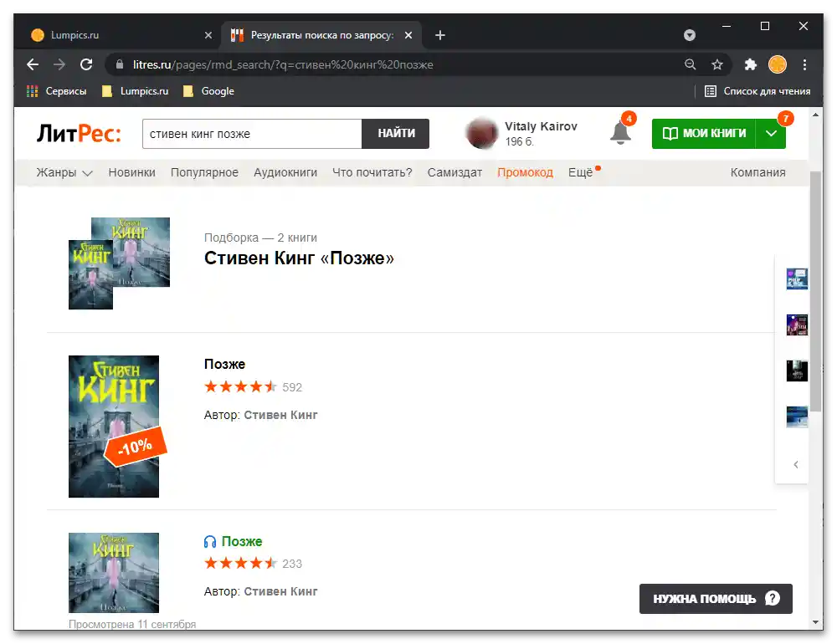Reload the page with the refresh icon
Viewport: 837px width, 644px height.
86,64
